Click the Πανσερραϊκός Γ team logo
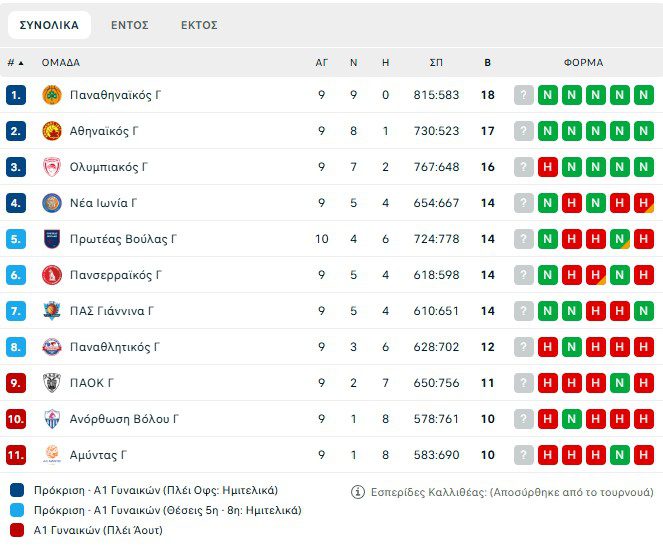663x545 pixels. [x=52, y=275]
